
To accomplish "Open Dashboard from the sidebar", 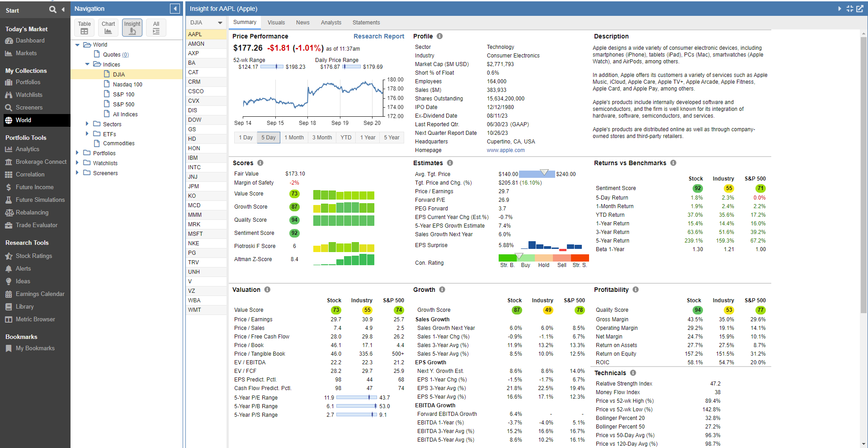I will click(x=30, y=41).
